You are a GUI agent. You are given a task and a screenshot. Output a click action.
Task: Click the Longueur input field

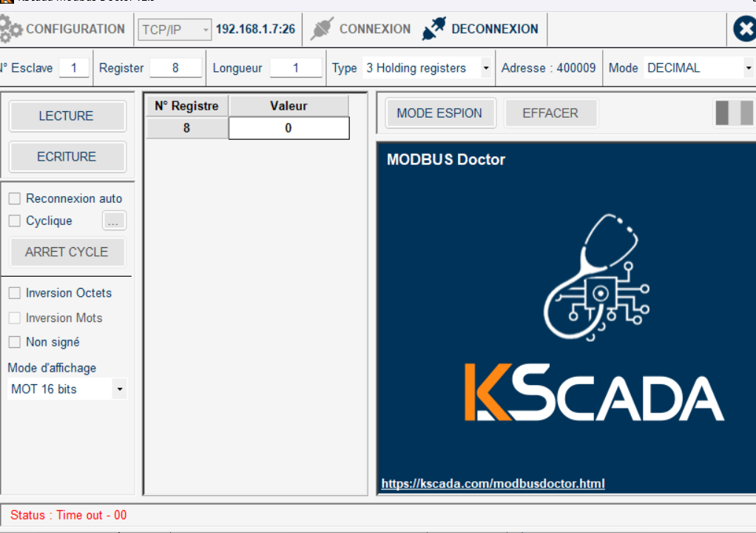tap(296, 68)
